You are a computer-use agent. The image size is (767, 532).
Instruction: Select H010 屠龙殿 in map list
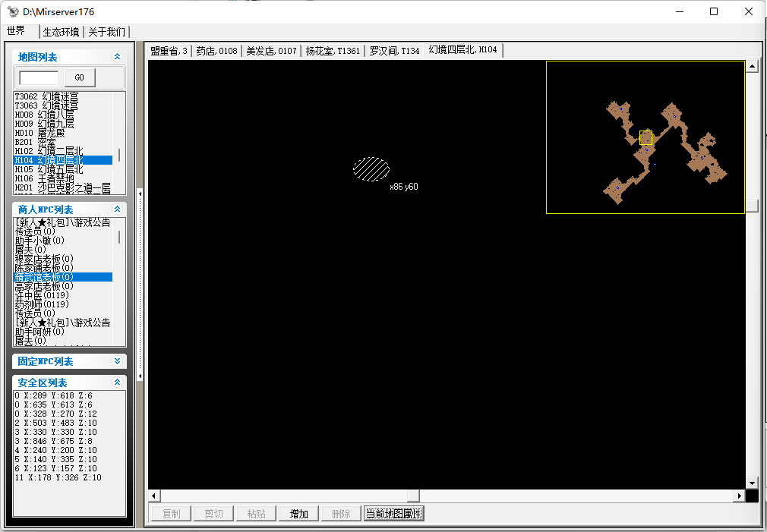(62, 133)
